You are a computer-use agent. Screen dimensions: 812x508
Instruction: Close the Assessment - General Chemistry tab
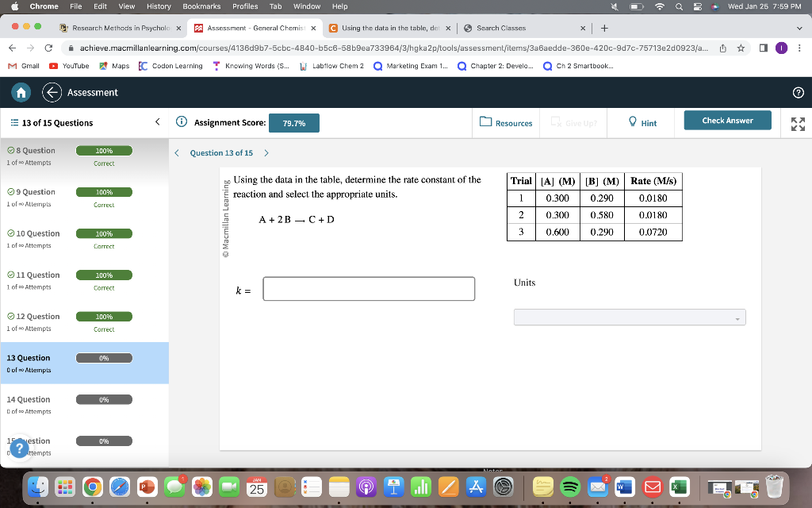pos(313,28)
